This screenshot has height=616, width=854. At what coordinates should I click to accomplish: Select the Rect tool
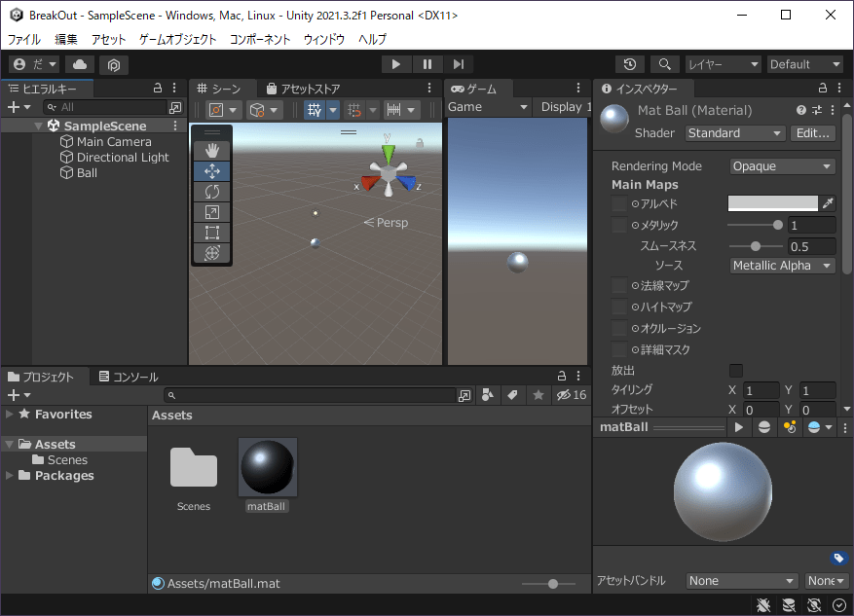click(212, 233)
